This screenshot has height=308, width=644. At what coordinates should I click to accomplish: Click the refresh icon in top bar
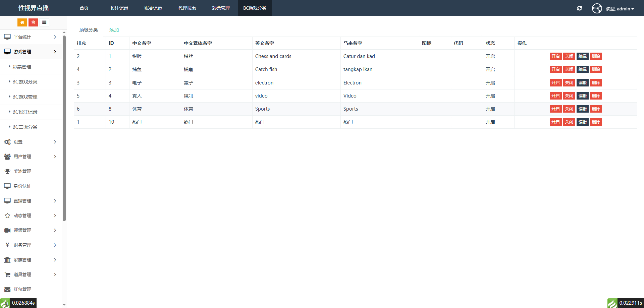(579, 8)
